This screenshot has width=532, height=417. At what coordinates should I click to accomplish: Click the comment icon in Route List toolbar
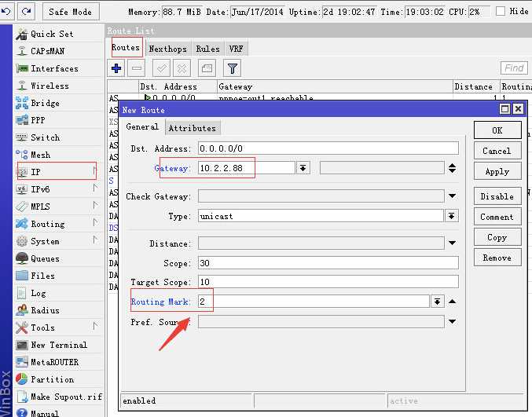click(207, 68)
